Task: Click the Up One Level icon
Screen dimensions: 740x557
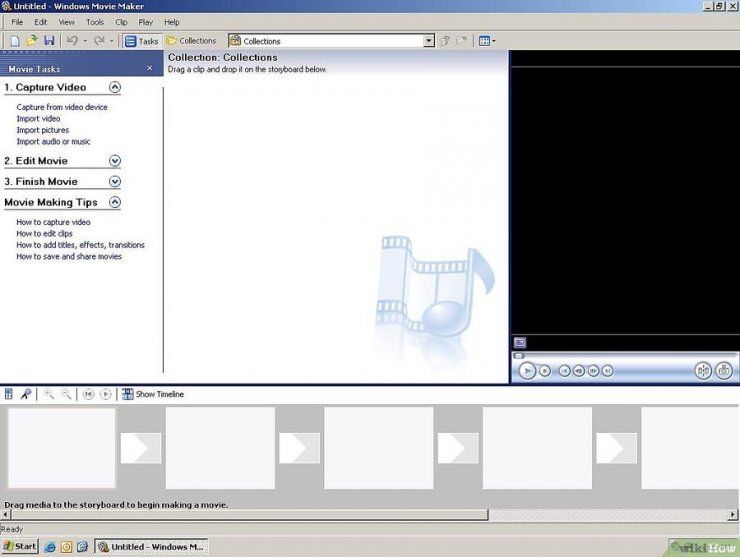Action: click(445, 41)
